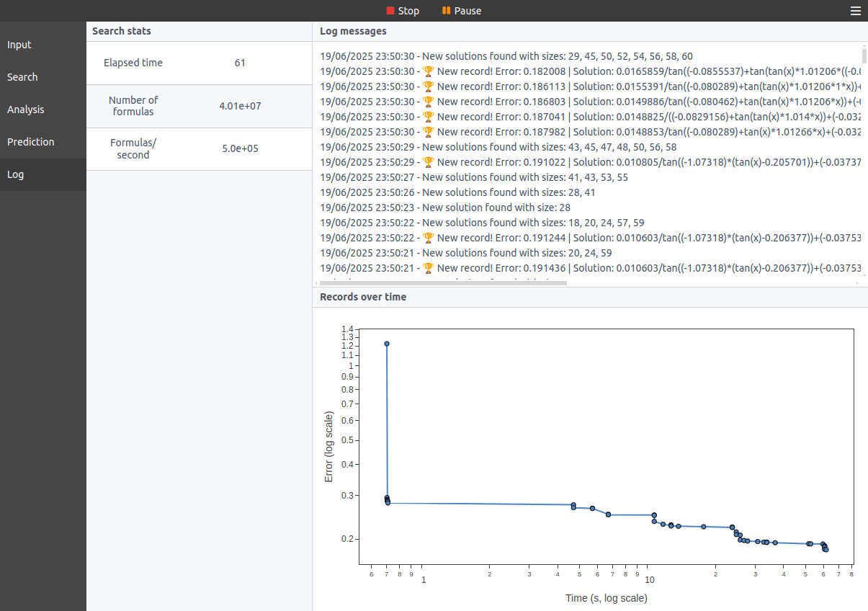
Task: Open the Search sidebar tab
Action: point(22,77)
